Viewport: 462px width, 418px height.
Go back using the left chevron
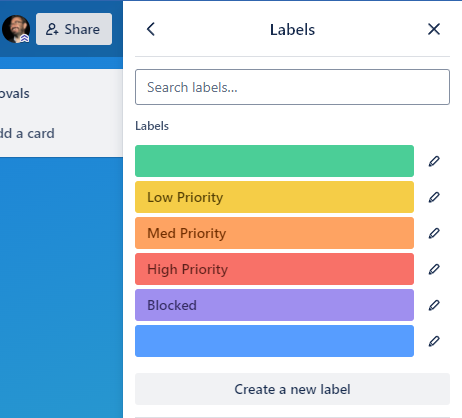(x=151, y=29)
